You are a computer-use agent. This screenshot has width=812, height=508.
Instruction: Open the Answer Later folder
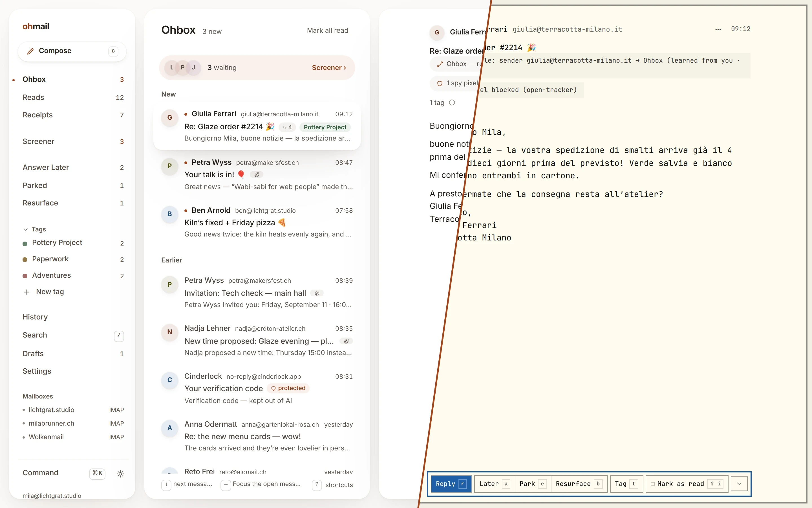[73, 167]
